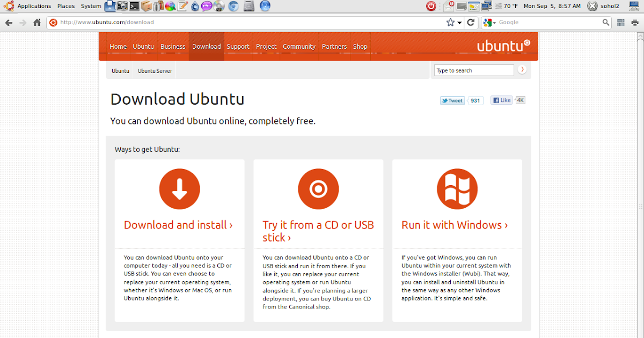Go to the Home nav item
This screenshot has width=644, height=338.
point(118,47)
